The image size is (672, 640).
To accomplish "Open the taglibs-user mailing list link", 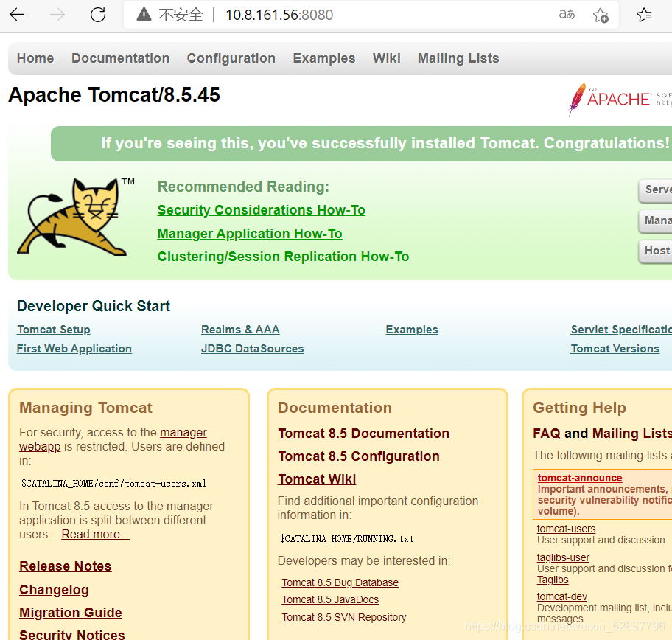I will tap(563, 557).
